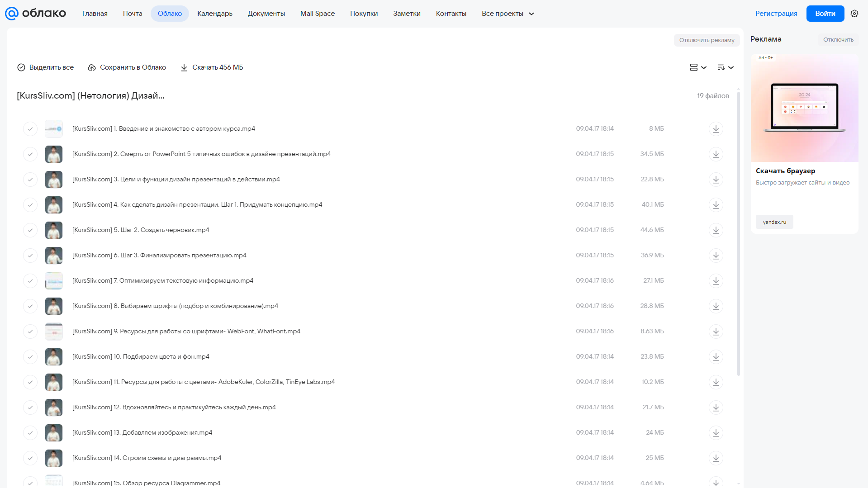
Task: Download the 10. Подбираем цвета и фон file
Action: [x=716, y=357]
